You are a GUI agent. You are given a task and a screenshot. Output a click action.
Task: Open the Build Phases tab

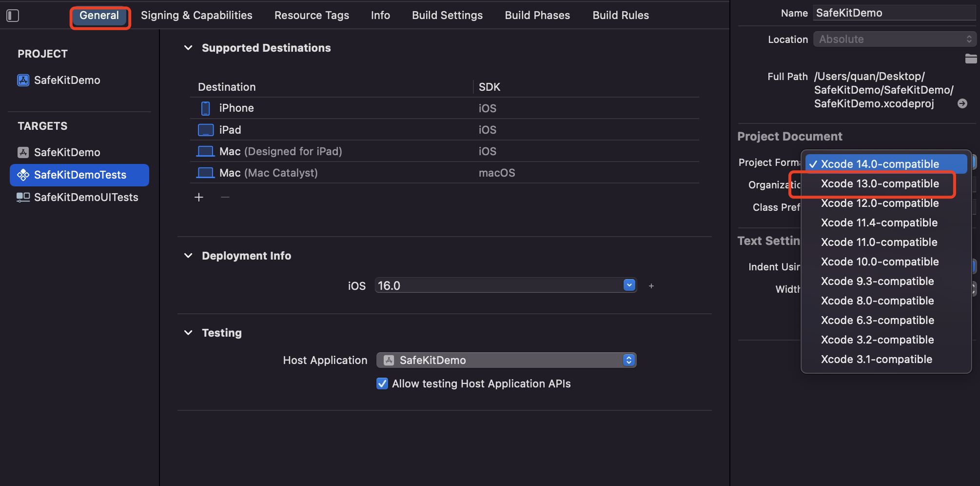pos(537,16)
